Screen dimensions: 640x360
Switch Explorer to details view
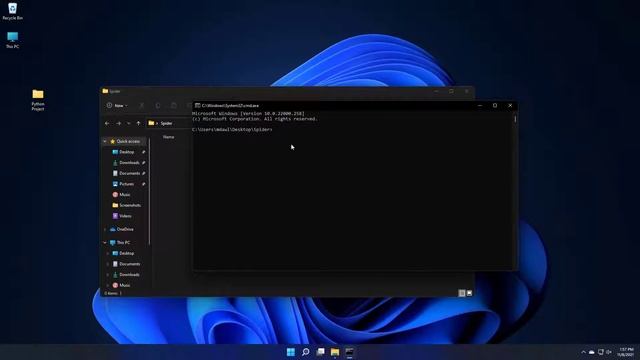point(462,293)
